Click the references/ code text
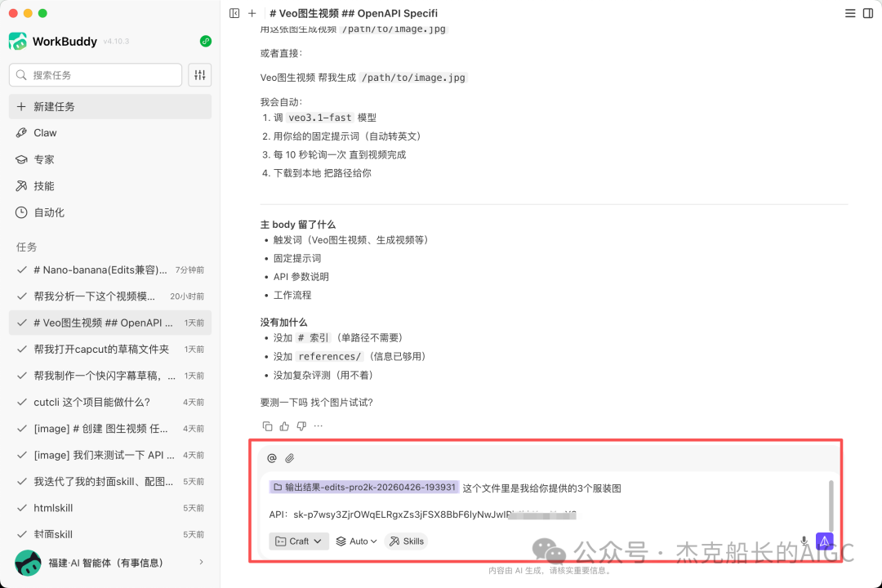This screenshot has width=882, height=588. (x=330, y=356)
